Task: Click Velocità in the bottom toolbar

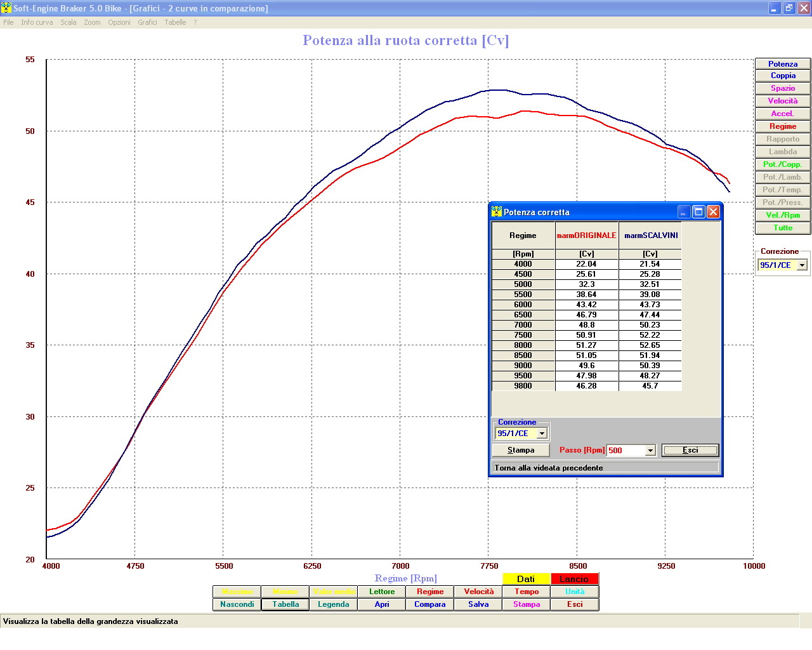Action: [478, 592]
